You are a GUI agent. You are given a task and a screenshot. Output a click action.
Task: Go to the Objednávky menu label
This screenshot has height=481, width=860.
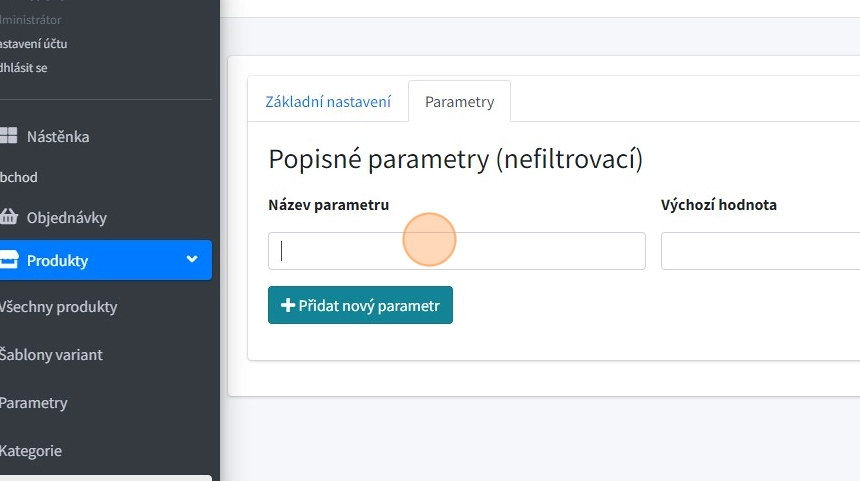pos(67,217)
